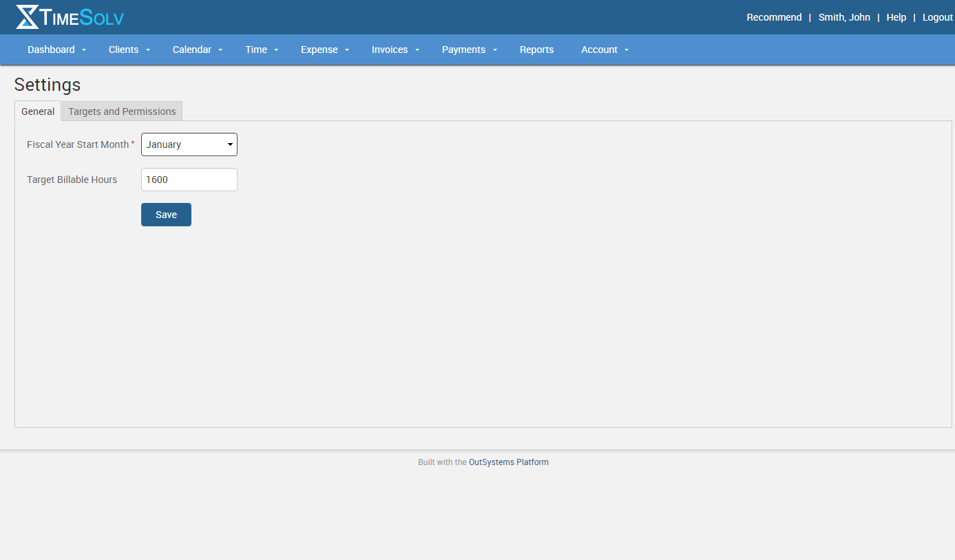Screen dimensions: 955x560
Task: Open the Account dropdown menu
Action: tap(627, 50)
